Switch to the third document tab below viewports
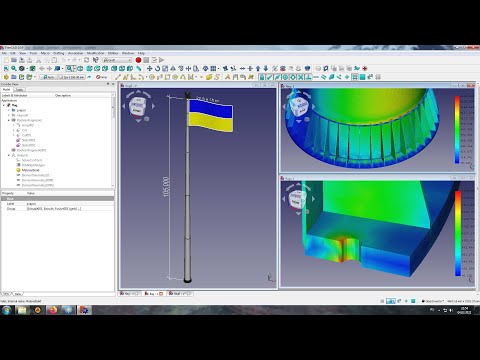 click(x=180, y=294)
